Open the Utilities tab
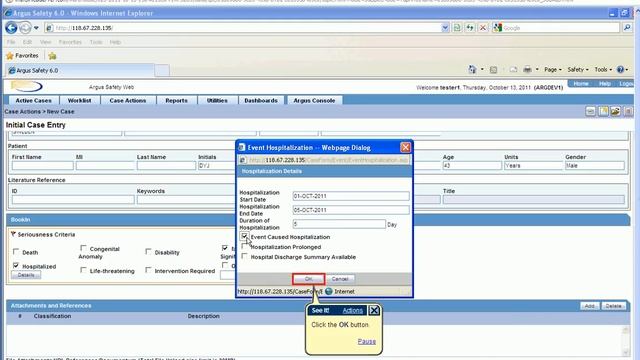The width and height of the screenshot is (640, 360). 217,100
